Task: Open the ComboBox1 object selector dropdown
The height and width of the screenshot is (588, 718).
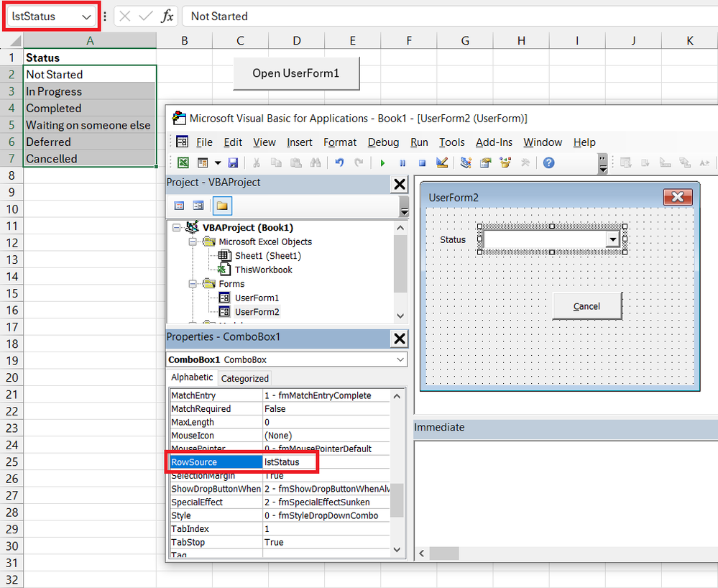Action: pos(400,359)
